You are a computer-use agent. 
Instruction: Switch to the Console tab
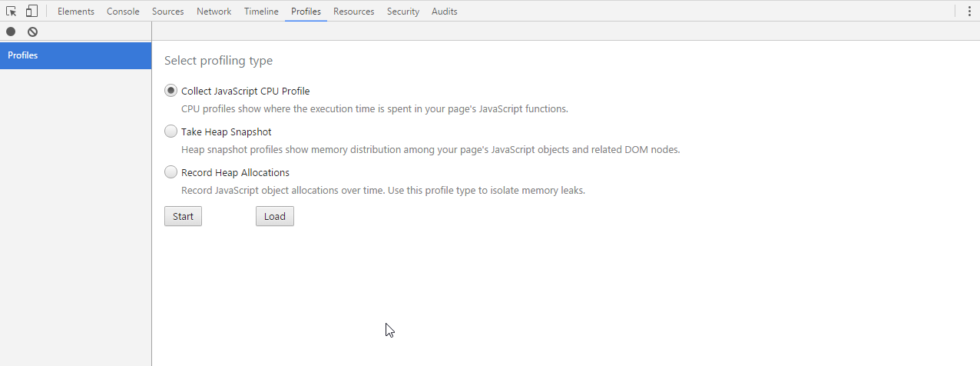click(123, 12)
